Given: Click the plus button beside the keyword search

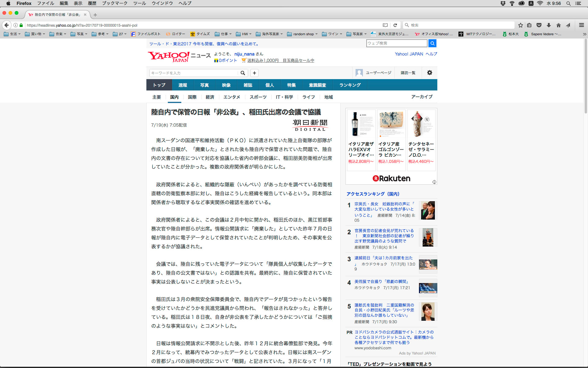Looking at the screenshot, I should point(254,73).
